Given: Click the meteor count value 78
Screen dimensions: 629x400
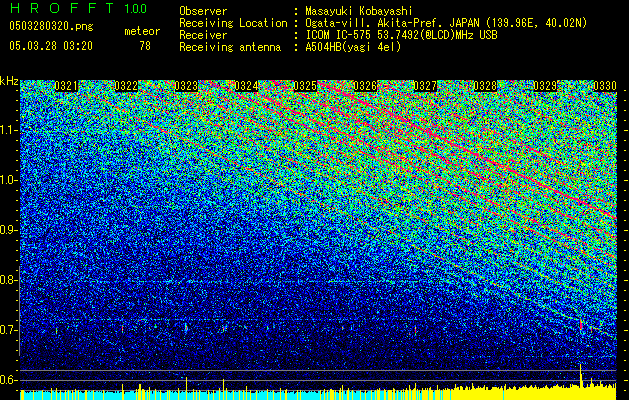Looking at the screenshot, I should [145, 46].
